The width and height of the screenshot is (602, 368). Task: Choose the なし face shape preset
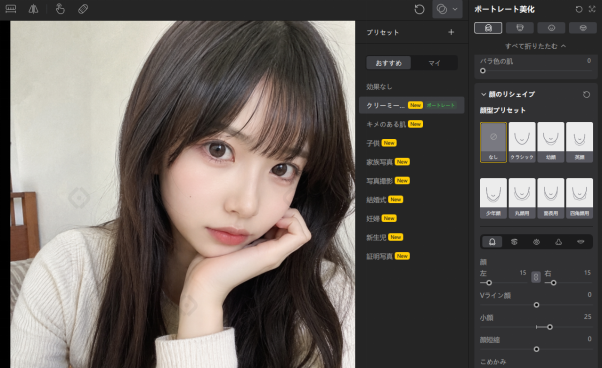click(493, 142)
